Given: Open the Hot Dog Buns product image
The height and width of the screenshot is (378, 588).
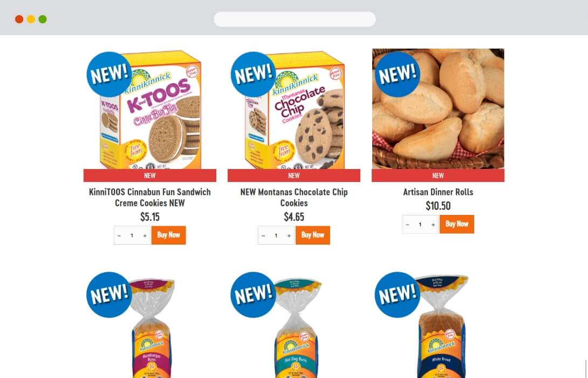Looking at the screenshot, I should [x=294, y=325].
